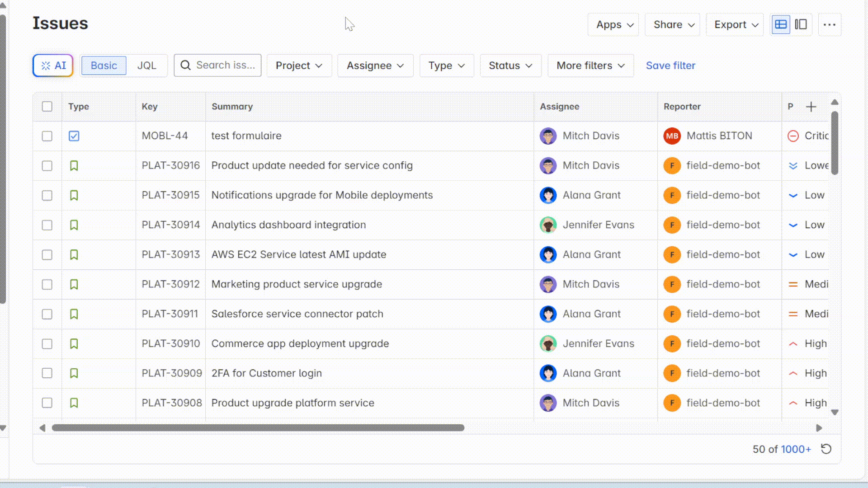Click the Critical priority icon for MOBL-44

coord(793,136)
